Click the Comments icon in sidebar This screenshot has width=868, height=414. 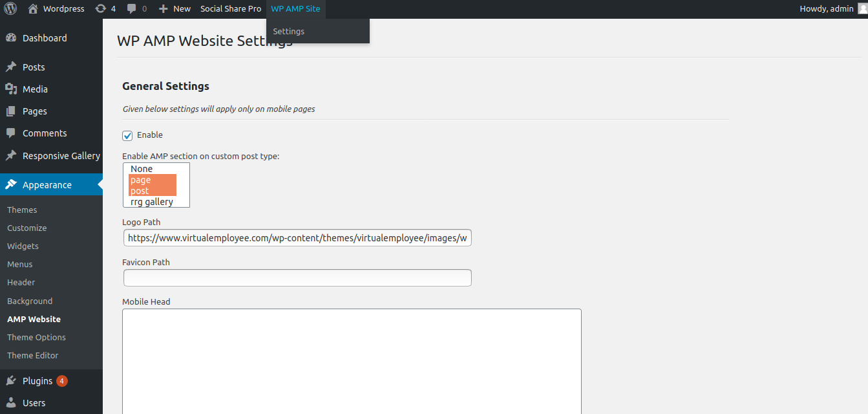11,133
